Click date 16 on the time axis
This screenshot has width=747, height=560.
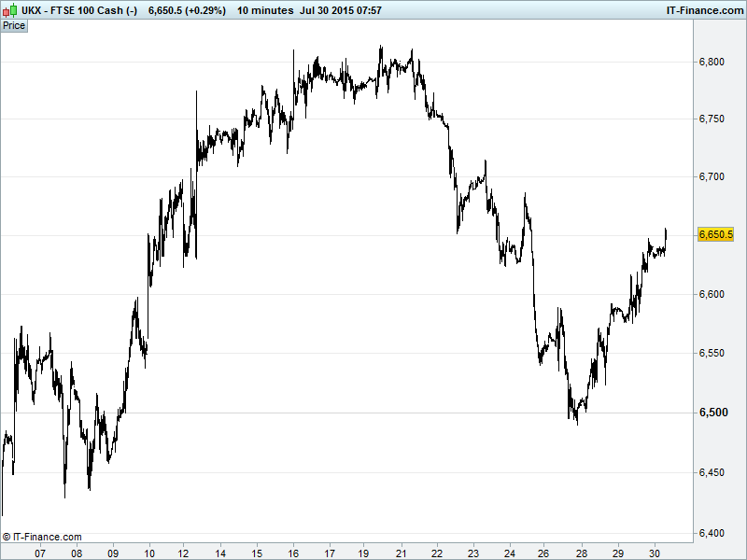coord(293,553)
